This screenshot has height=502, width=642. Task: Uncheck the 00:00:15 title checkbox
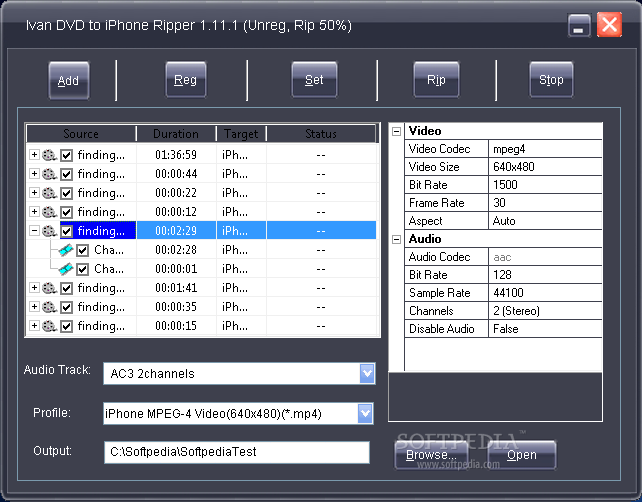coord(66,326)
